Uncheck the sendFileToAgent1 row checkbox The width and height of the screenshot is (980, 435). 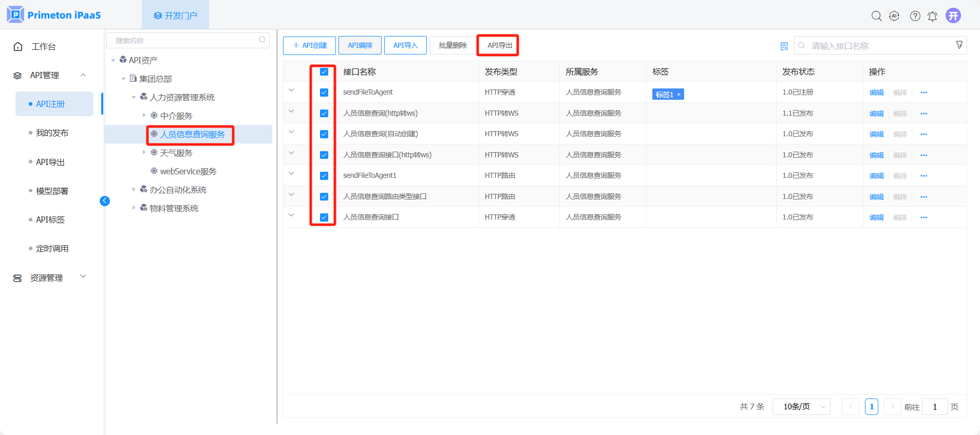point(324,176)
